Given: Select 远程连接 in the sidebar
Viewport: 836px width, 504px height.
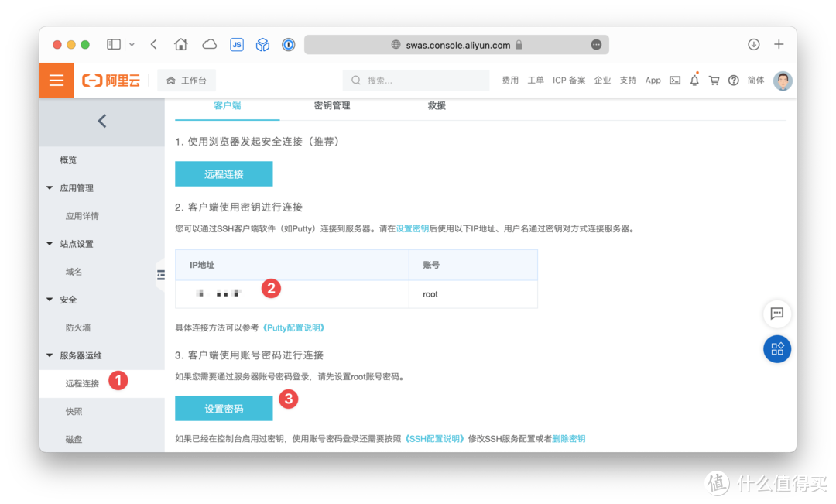Looking at the screenshot, I should pyautogui.click(x=82, y=383).
